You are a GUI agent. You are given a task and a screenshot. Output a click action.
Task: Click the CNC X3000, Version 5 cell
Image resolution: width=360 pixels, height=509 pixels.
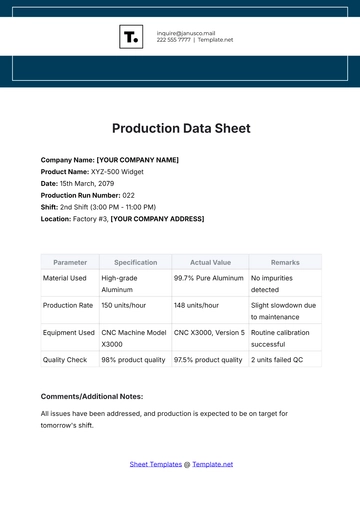[210, 337]
